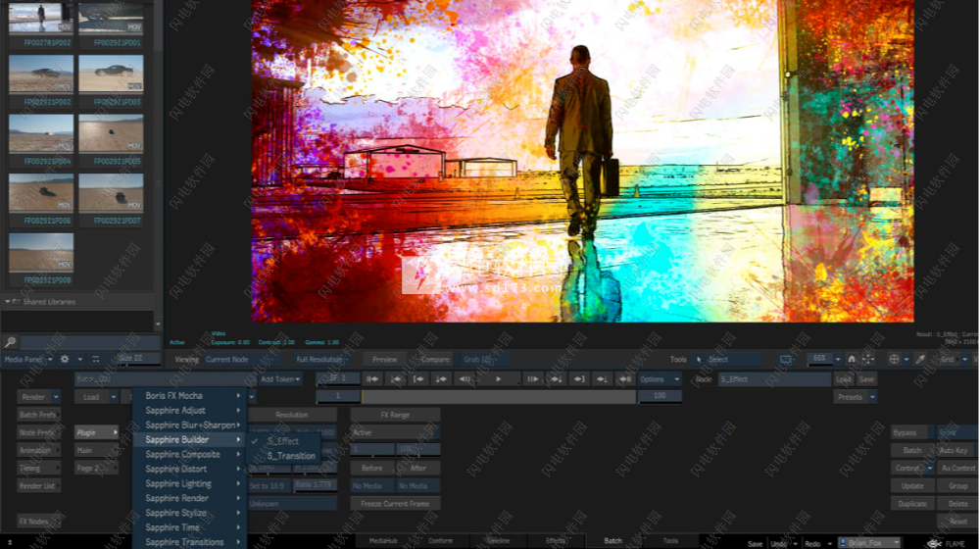Toggle the Compare button
This screenshot has width=980, height=549.
tap(435, 360)
